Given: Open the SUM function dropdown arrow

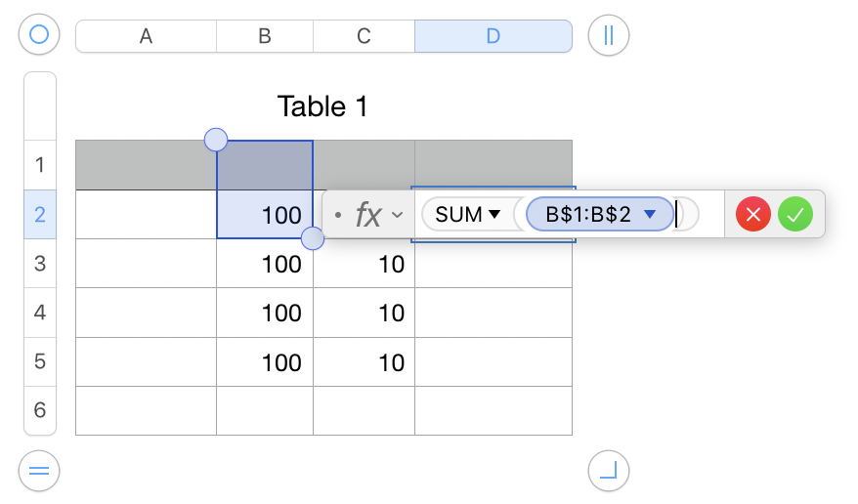Looking at the screenshot, I should (494, 215).
